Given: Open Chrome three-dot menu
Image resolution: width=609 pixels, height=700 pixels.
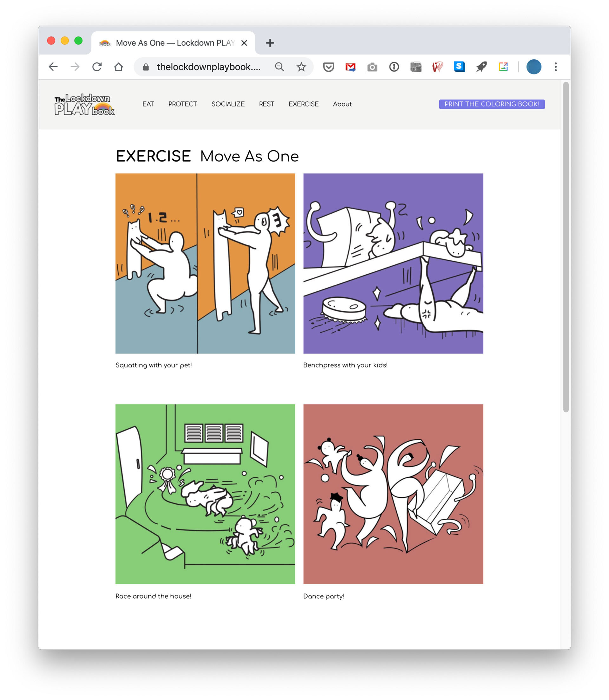Looking at the screenshot, I should tap(556, 67).
